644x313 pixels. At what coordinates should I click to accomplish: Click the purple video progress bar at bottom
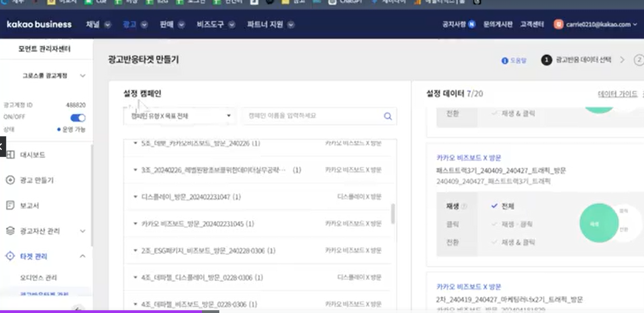point(101,312)
